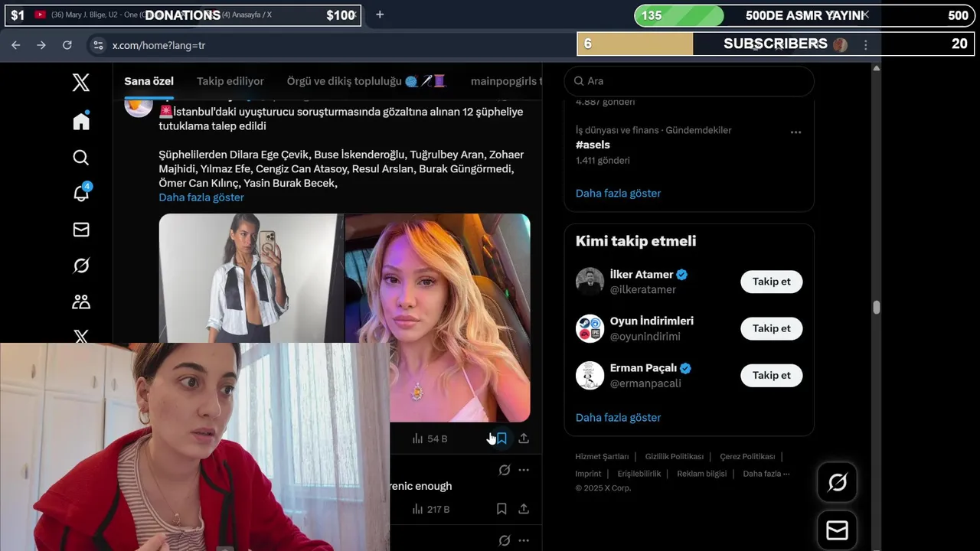
Task: Open Hizmet Şartları footer link
Action: 602,456
